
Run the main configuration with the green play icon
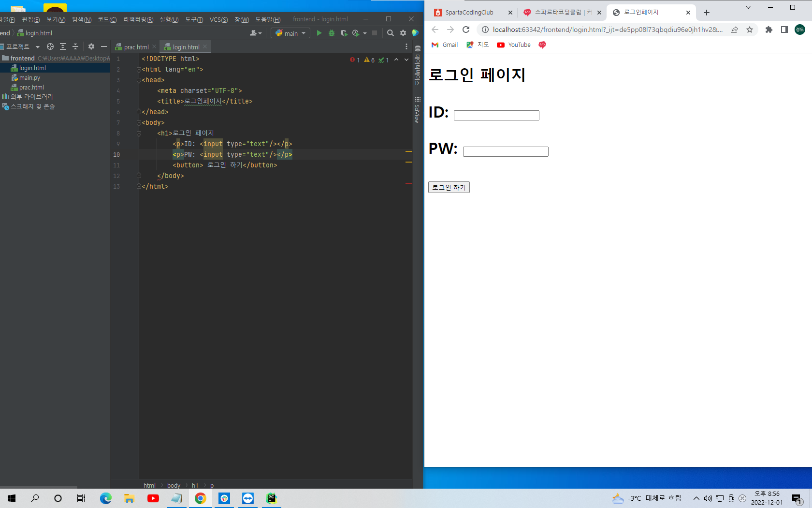pyautogui.click(x=319, y=33)
